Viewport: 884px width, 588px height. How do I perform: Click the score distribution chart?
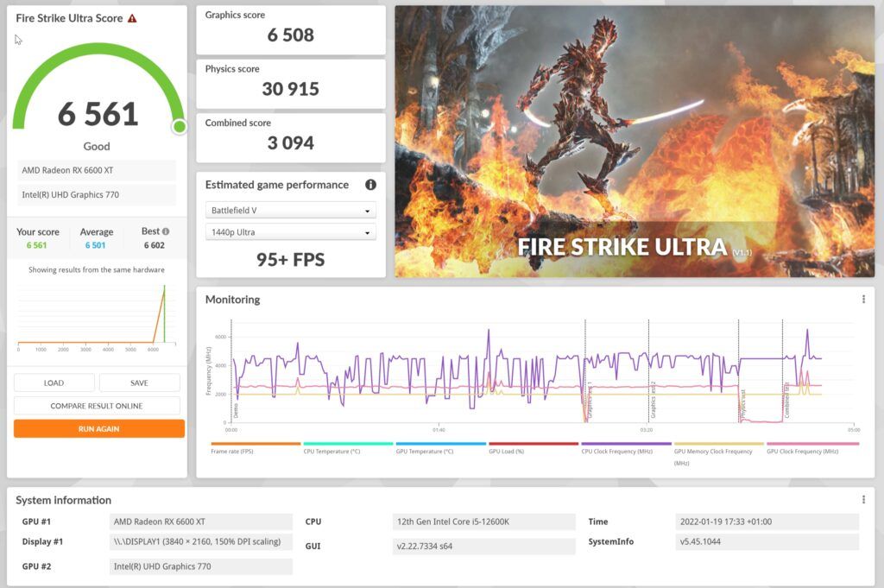point(97,316)
